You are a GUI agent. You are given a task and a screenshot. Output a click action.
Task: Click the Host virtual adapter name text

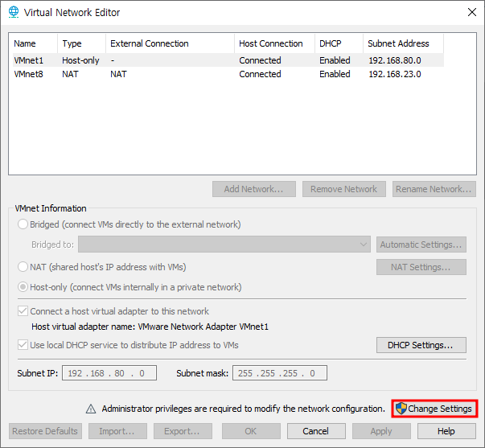pos(150,327)
